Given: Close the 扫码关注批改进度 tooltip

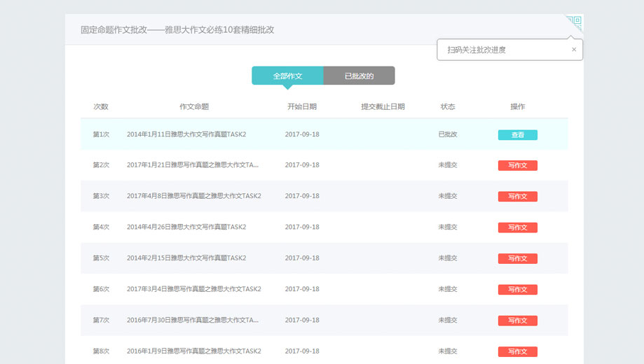Looking at the screenshot, I should [574, 50].
